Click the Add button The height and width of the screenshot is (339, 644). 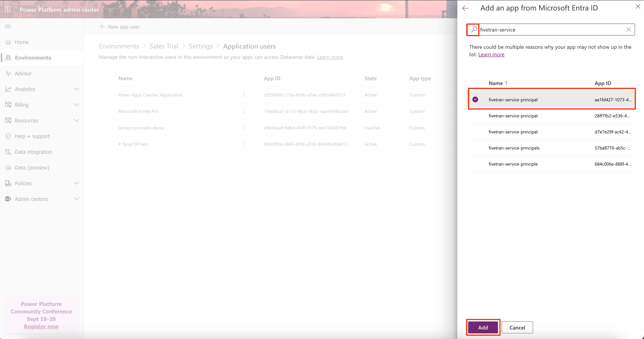point(483,327)
